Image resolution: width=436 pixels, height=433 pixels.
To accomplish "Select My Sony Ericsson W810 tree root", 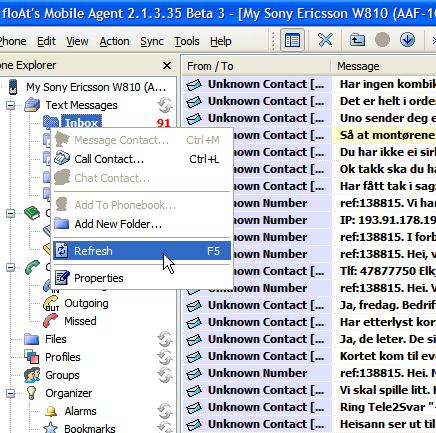I will click(96, 87).
